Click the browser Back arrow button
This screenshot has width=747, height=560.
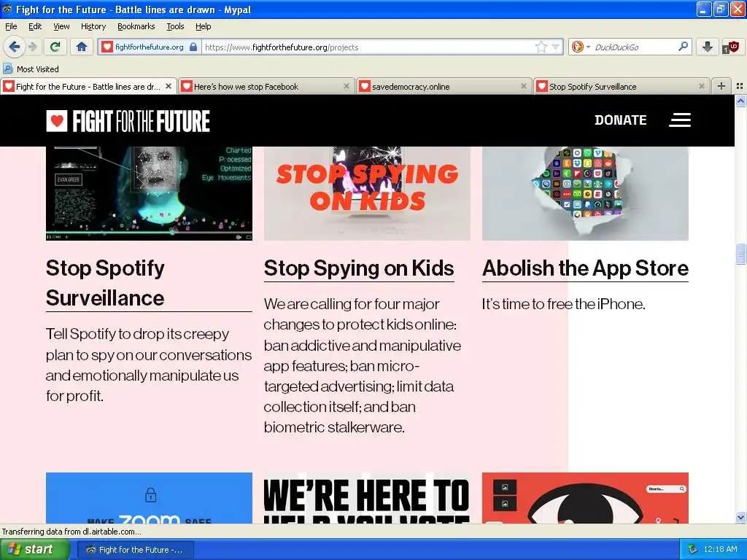coord(15,47)
